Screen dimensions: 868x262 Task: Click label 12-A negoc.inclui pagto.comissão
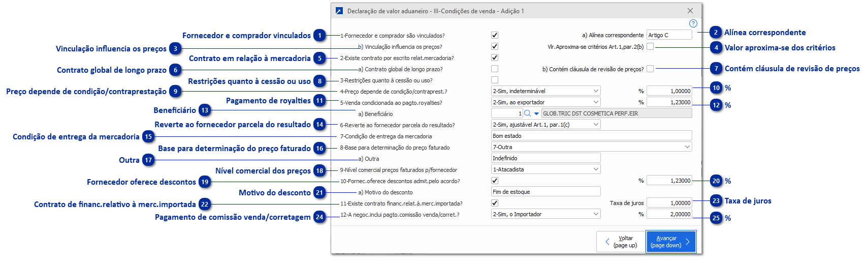tap(400, 215)
